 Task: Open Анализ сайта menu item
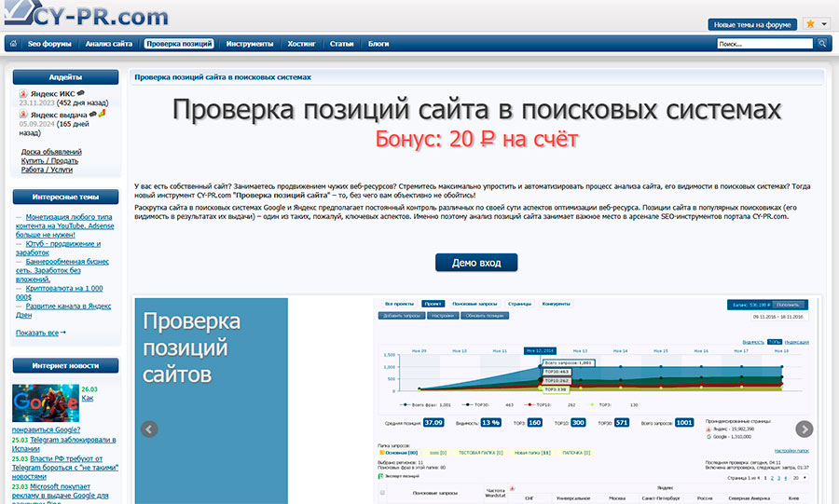(109, 44)
